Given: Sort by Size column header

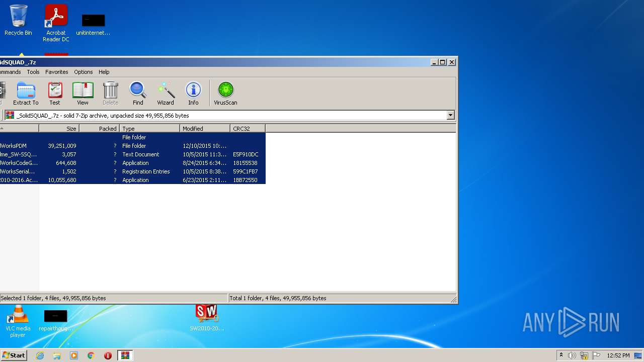Looking at the screenshot, I should [59, 129].
